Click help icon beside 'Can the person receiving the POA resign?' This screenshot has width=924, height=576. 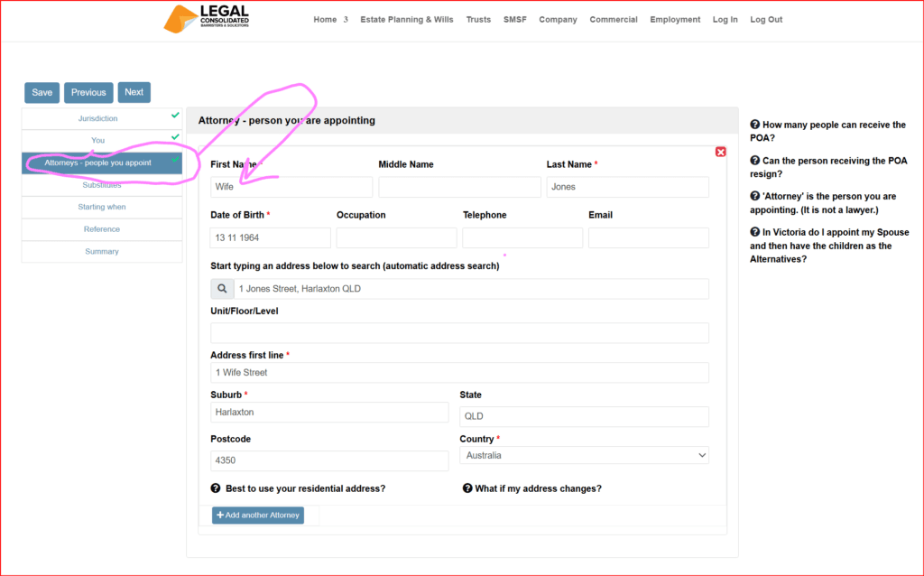tap(755, 161)
